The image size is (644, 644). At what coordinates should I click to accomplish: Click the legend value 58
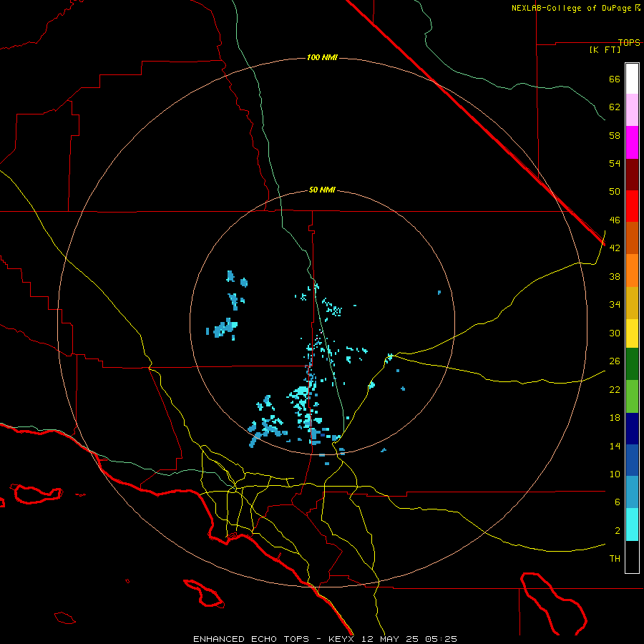click(615, 135)
